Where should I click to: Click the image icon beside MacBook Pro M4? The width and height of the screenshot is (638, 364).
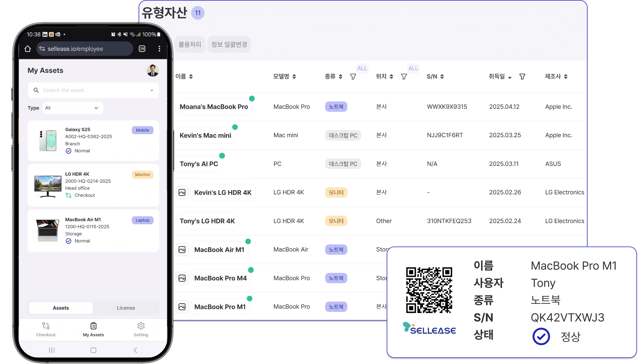click(182, 278)
